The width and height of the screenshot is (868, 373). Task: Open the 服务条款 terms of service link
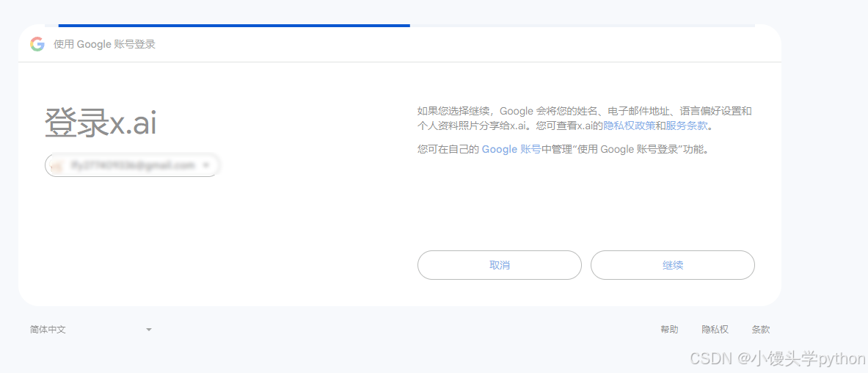tap(687, 126)
